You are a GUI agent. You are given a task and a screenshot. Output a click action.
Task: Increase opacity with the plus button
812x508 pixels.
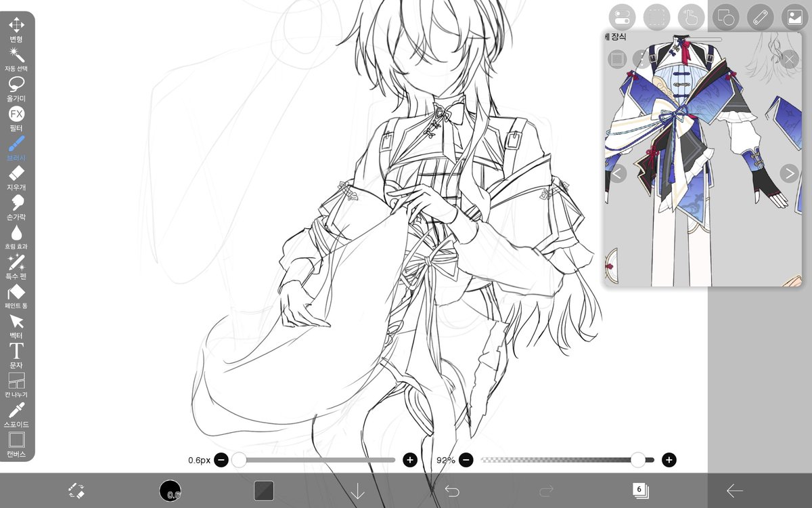669,461
